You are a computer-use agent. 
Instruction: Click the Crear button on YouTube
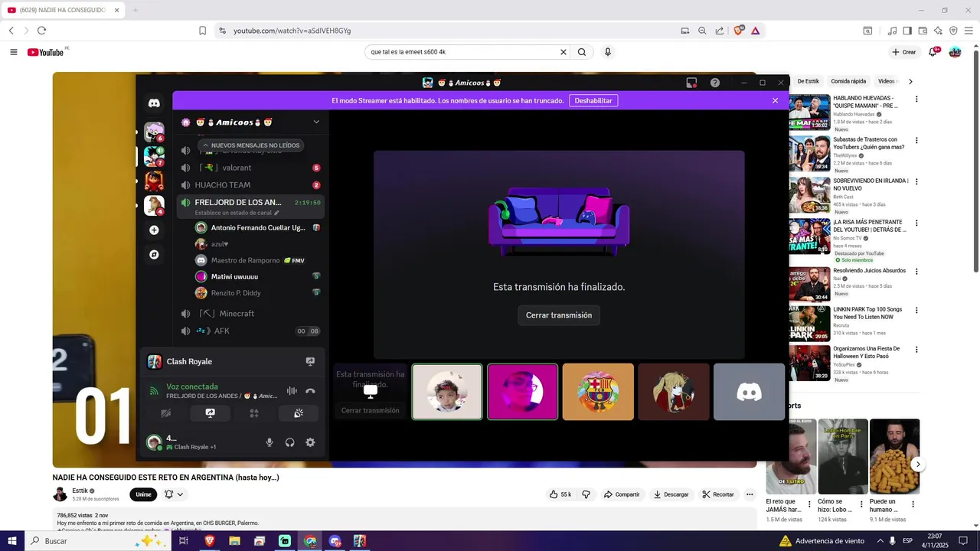point(904,52)
